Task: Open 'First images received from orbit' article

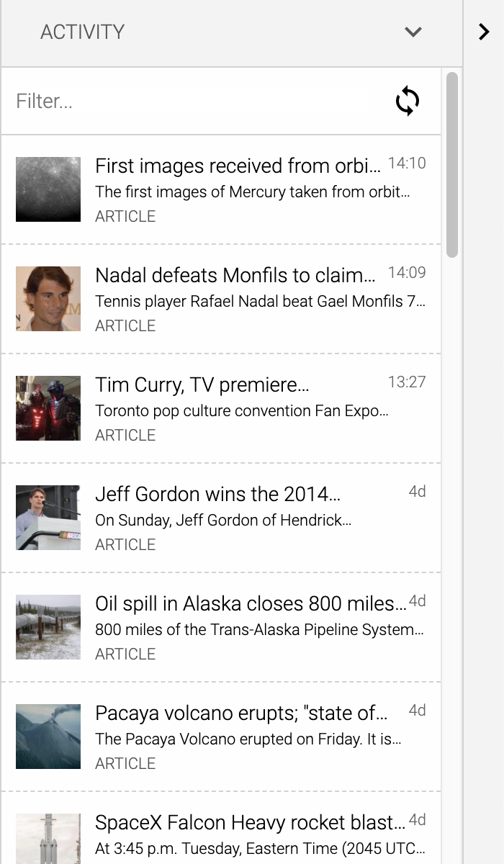Action: tap(238, 166)
